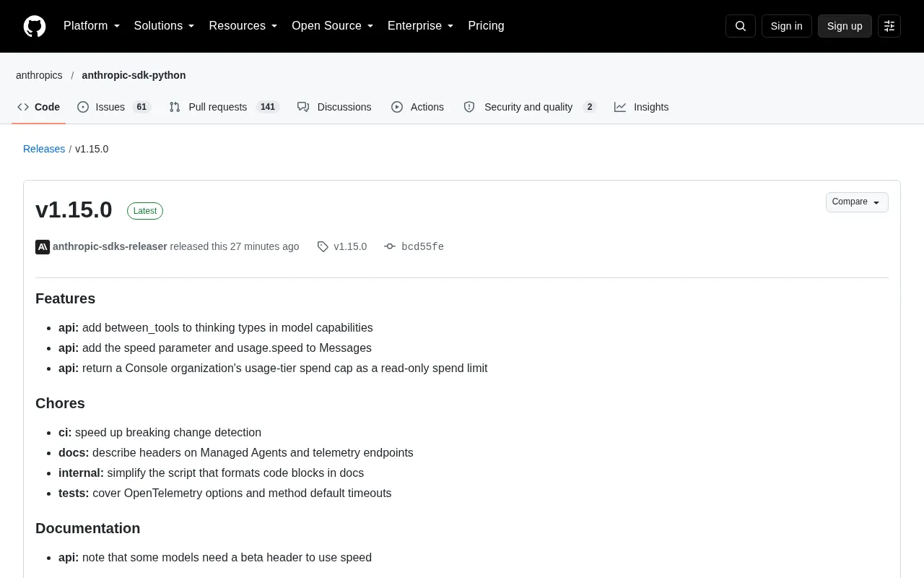This screenshot has width=924, height=578.
Task: Click 'simplify the script that formats' item
Action: (211, 473)
